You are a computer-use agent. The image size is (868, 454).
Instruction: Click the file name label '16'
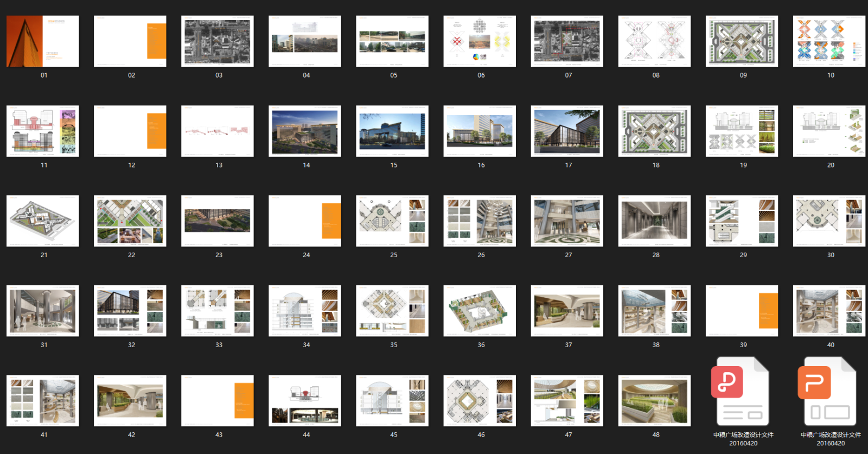(x=481, y=165)
